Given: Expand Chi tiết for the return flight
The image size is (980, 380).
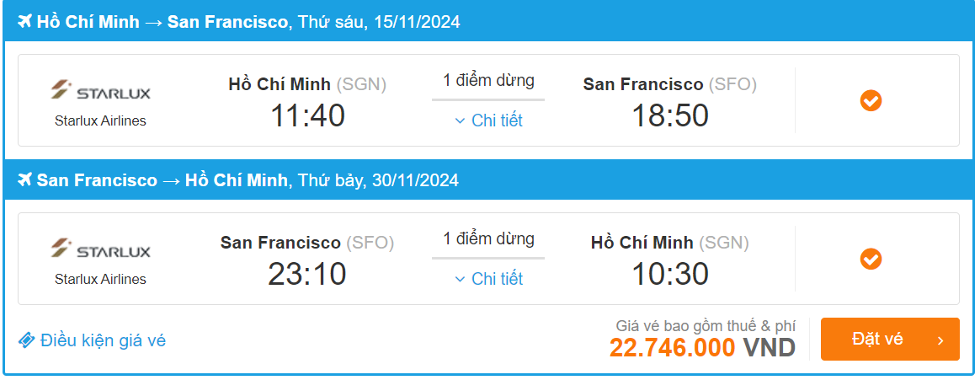Looking at the screenshot, I should click(x=488, y=279).
